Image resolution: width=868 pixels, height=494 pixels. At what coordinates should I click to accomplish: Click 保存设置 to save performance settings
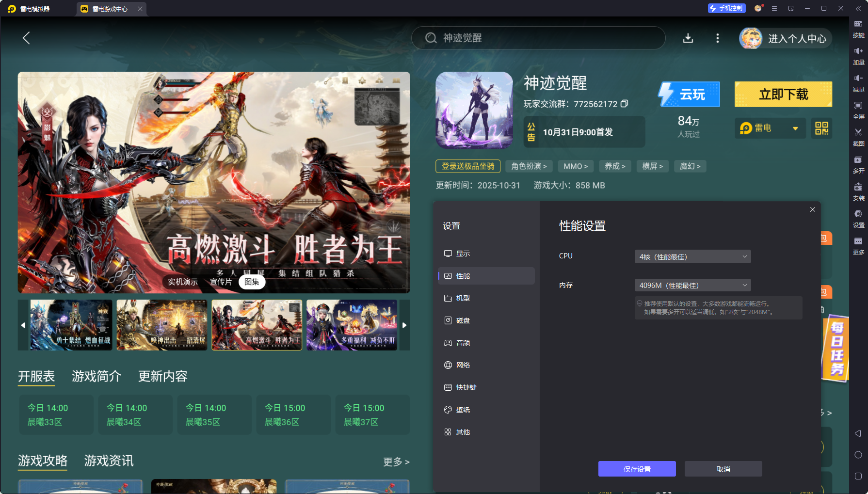click(637, 469)
